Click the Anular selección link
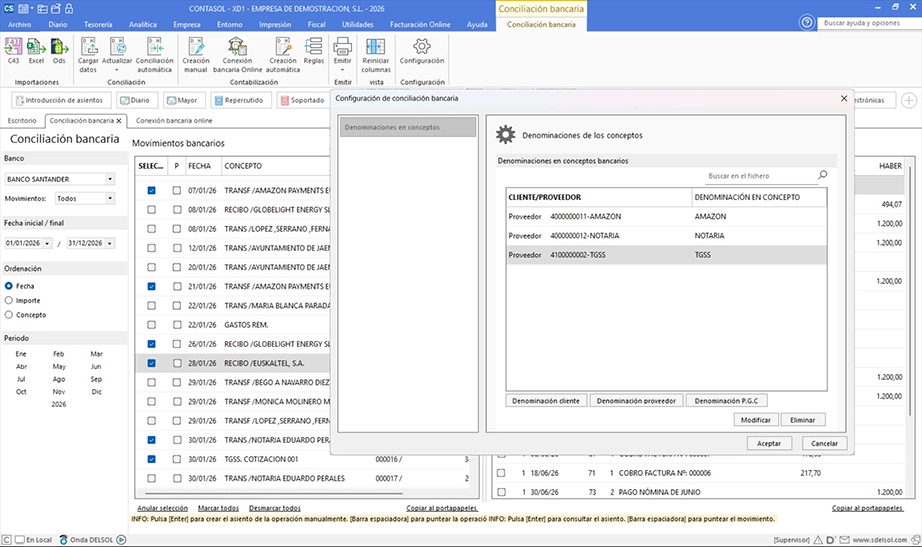Screen dimensions: 922x547 pyautogui.click(x=162, y=508)
